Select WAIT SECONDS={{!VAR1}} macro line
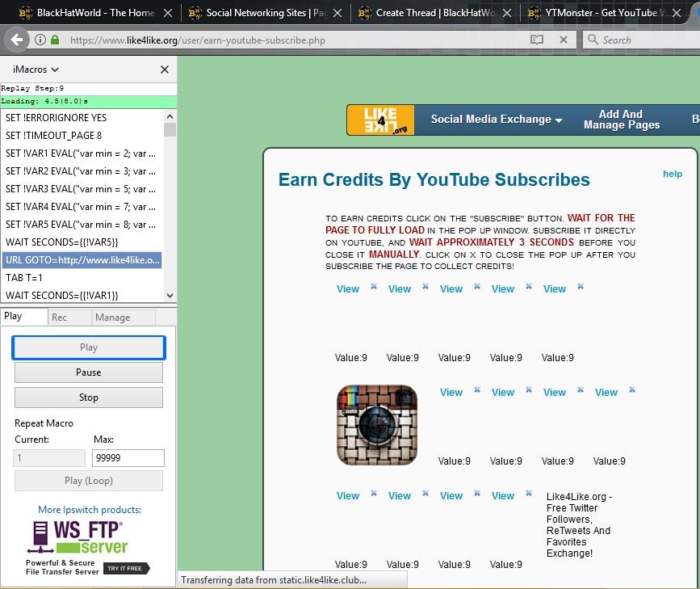The width and height of the screenshot is (700, 589). point(82,296)
